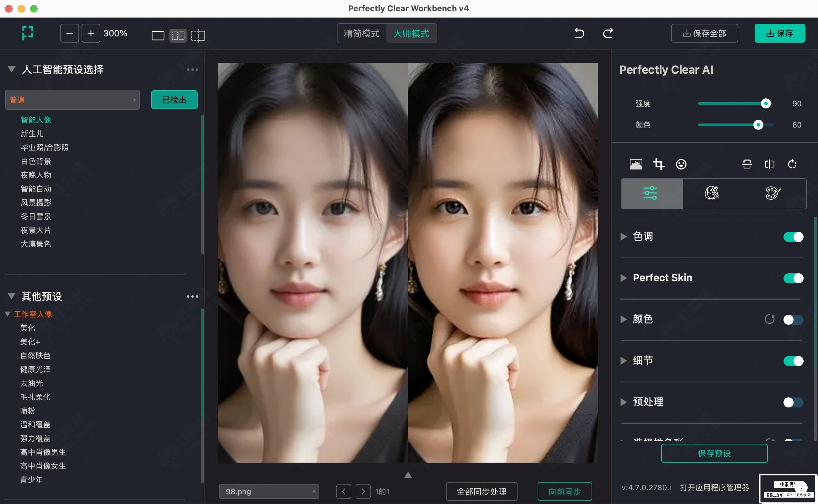Open the 98.png file dropdown

pyautogui.click(x=269, y=491)
